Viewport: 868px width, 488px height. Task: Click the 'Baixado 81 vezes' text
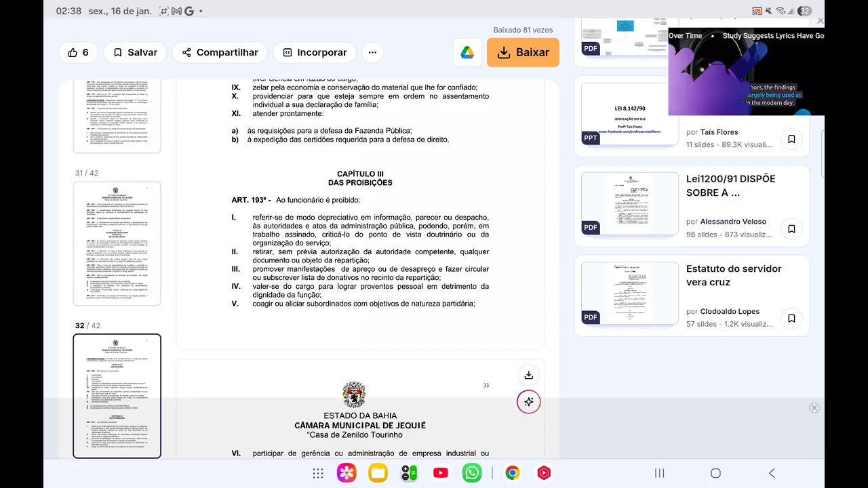[523, 30]
